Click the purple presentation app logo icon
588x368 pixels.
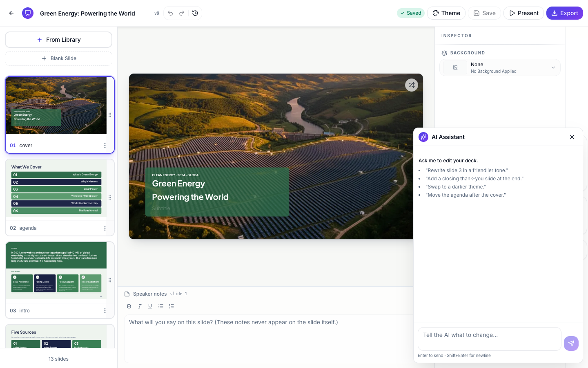tap(28, 13)
